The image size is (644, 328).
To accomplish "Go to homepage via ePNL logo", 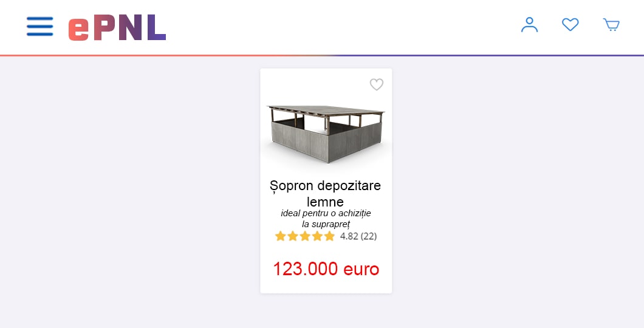I will pyautogui.click(x=117, y=28).
